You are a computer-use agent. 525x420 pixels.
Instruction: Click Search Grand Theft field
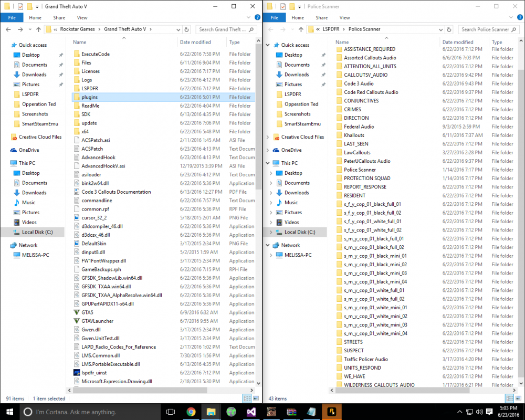pos(226,29)
